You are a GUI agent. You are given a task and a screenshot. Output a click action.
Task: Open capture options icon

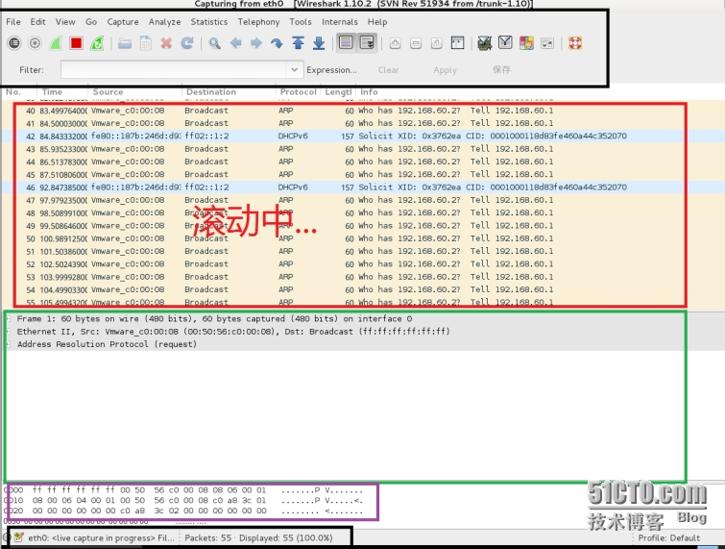[35, 43]
